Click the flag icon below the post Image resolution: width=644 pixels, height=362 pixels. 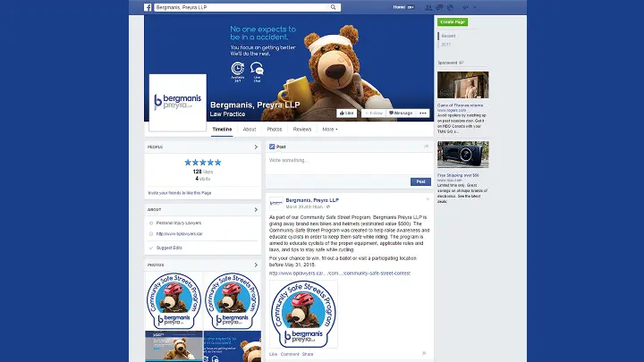tap(424, 353)
